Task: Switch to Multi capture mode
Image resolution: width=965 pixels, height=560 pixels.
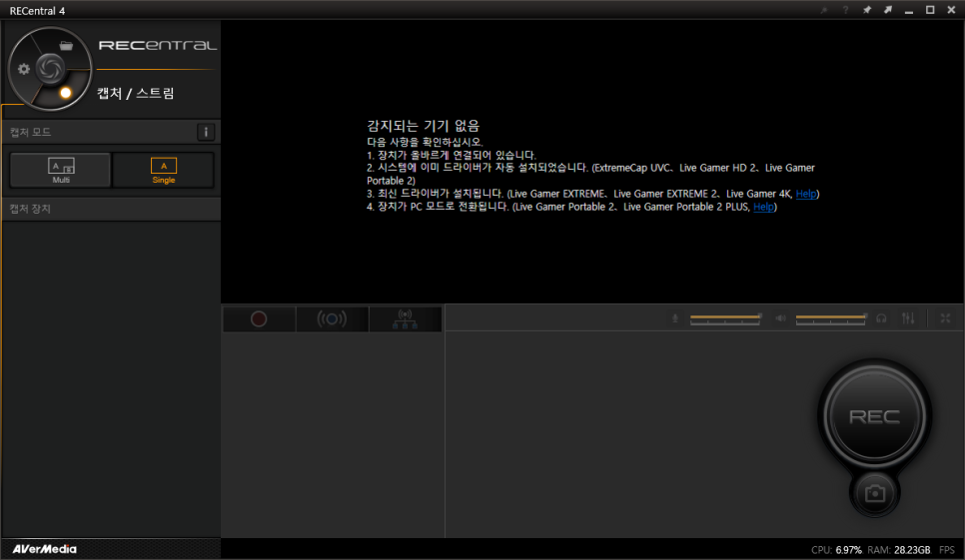Action: (61, 170)
